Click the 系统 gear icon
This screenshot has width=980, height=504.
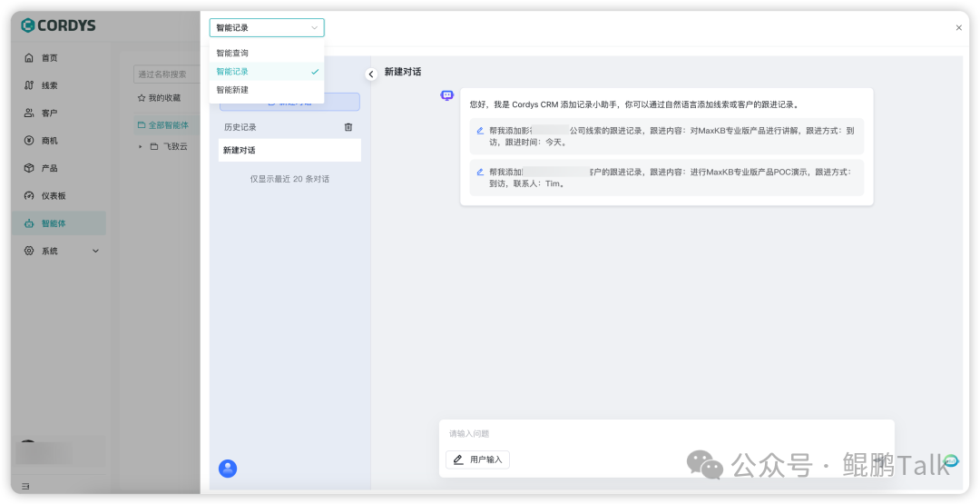(x=29, y=251)
